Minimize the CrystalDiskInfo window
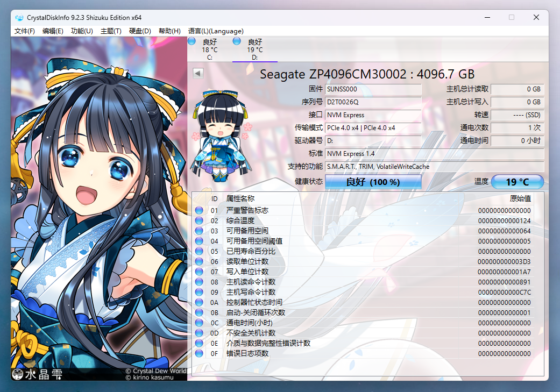 click(x=487, y=18)
